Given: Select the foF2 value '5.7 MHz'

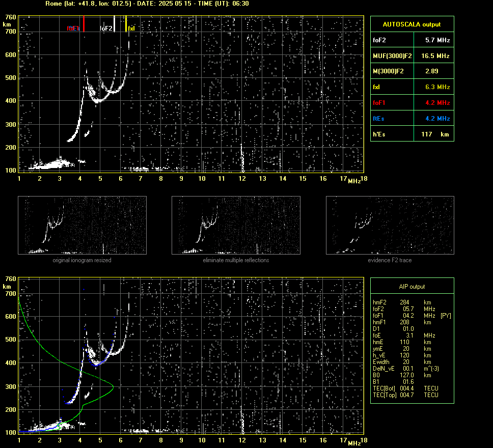Looking at the screenshot, I should point(437,40).
